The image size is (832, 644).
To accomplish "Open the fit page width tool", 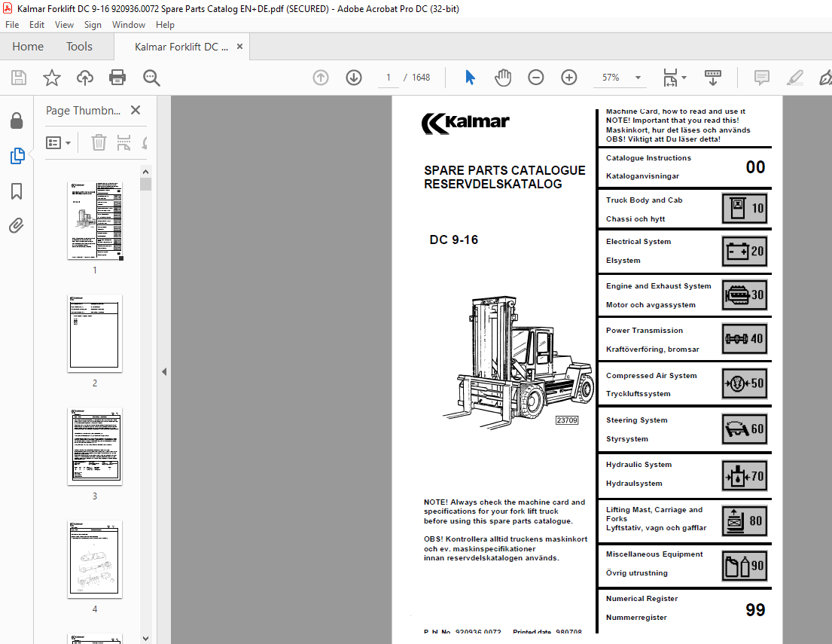I will coord(671,78).
